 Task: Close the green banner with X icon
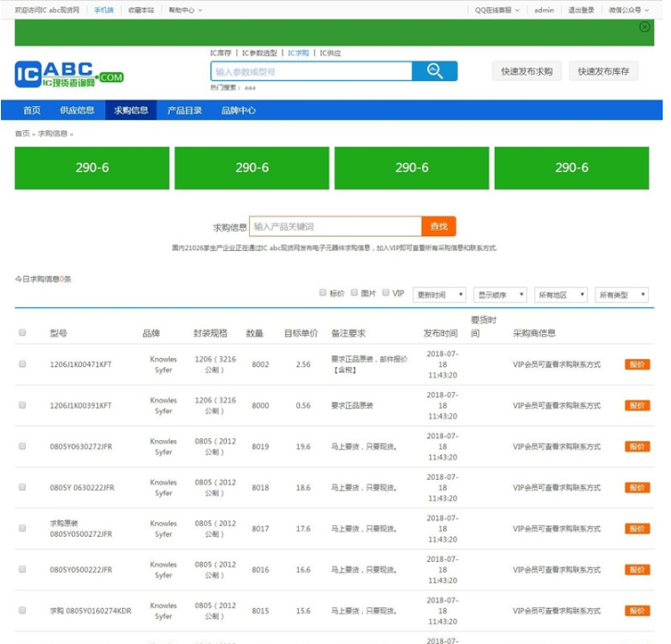click(644, 27)
